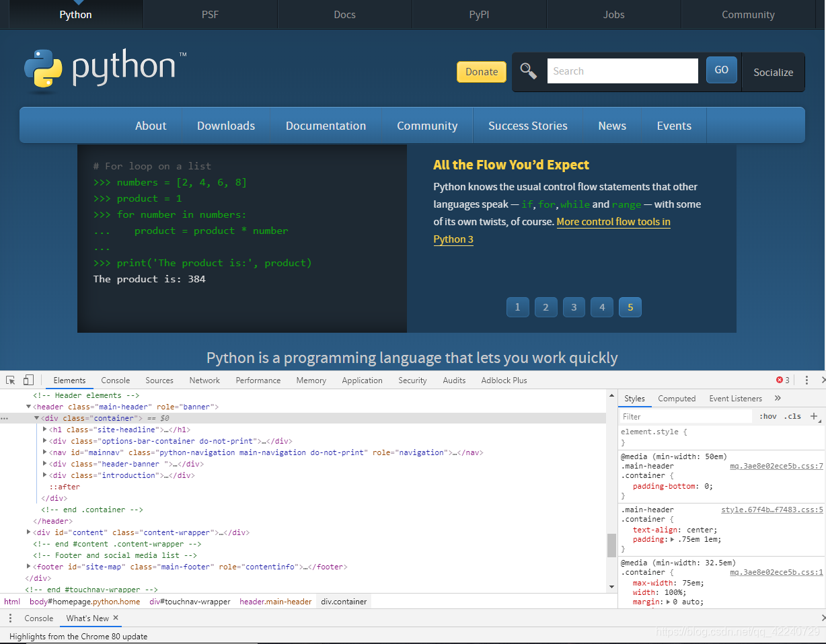Expand the header-banner div node
This screenshot has width=826, height=644.
(44, 464)
